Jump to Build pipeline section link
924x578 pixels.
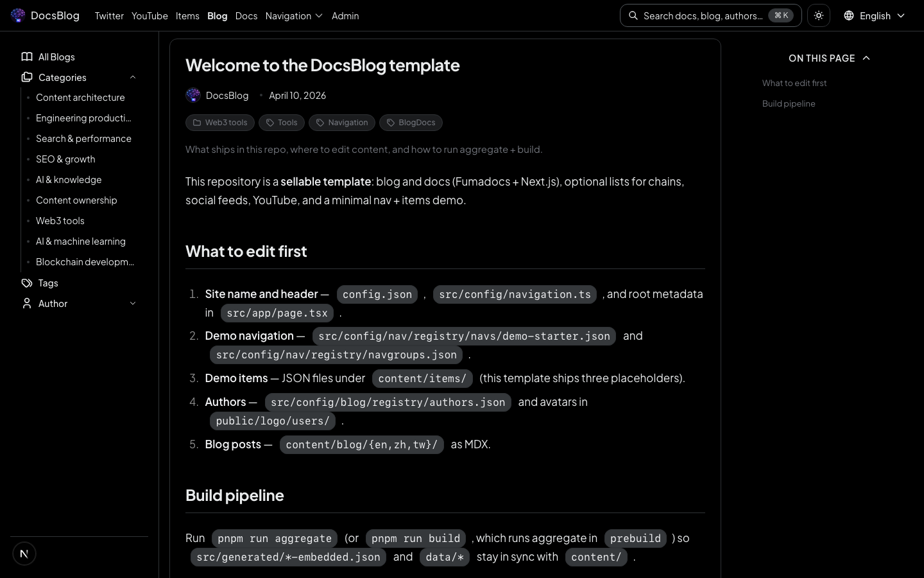tap(789, 103)
